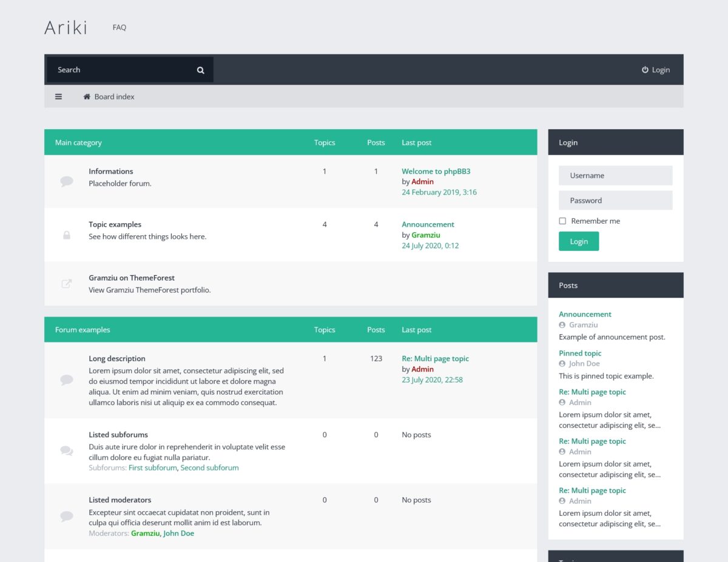Open the FAQ menu item

point(120,27)
